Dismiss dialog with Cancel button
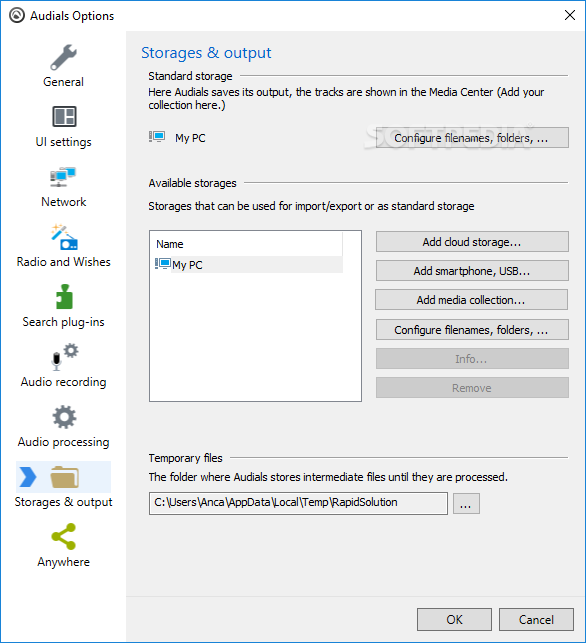 (536, 619)
